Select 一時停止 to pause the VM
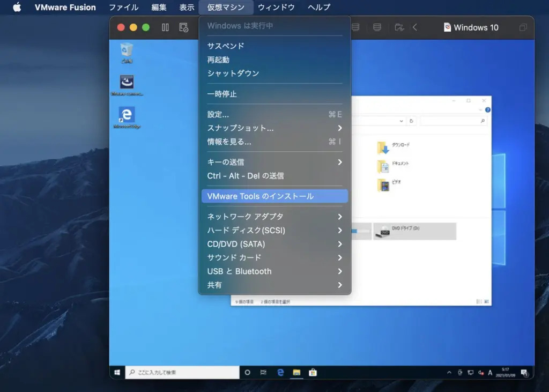Image resolution: width=549 pixels, height=392 pixels. 274,94
